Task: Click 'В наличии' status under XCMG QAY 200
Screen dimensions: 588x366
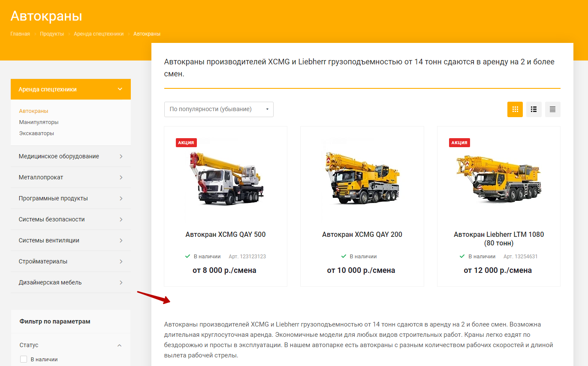Action: [x=359, y=257]
